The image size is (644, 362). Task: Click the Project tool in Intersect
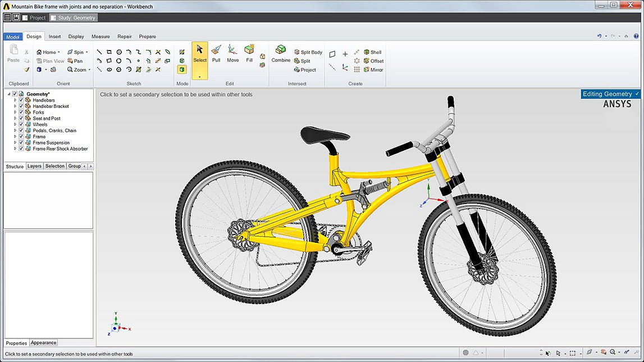(305, 70)
